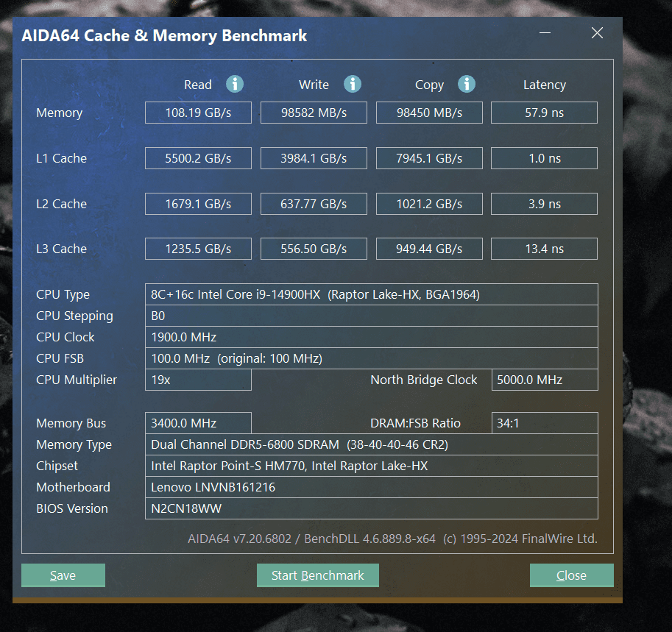Click the CPU FSB value 100.0 MHz
Screen dimensions: 672x632
(x=372, y=358)
